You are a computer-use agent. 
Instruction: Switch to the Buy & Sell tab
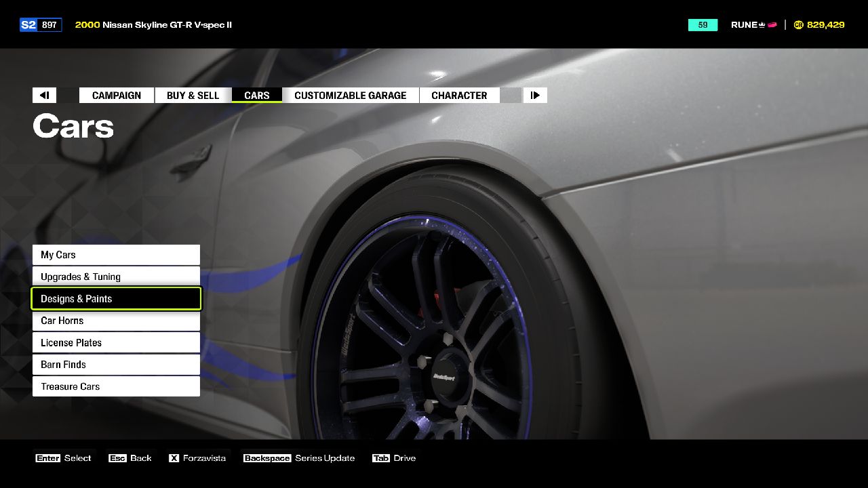click(193, 96)
